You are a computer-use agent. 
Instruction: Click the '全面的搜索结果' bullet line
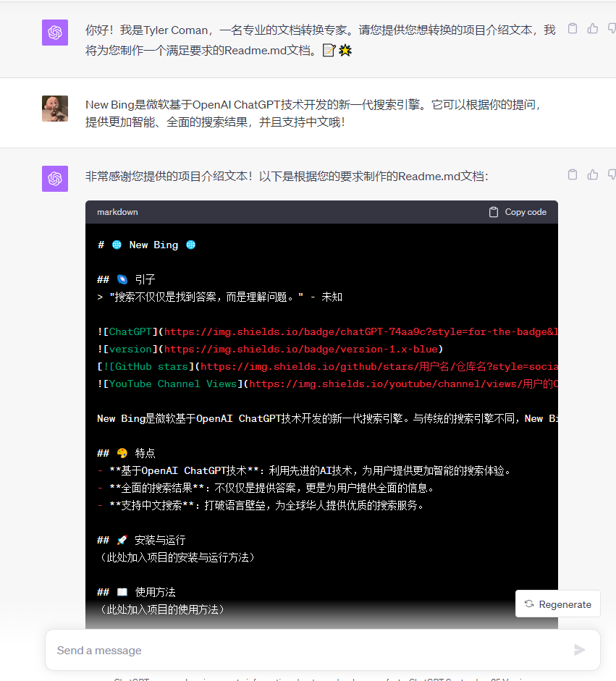coord(266,488)
